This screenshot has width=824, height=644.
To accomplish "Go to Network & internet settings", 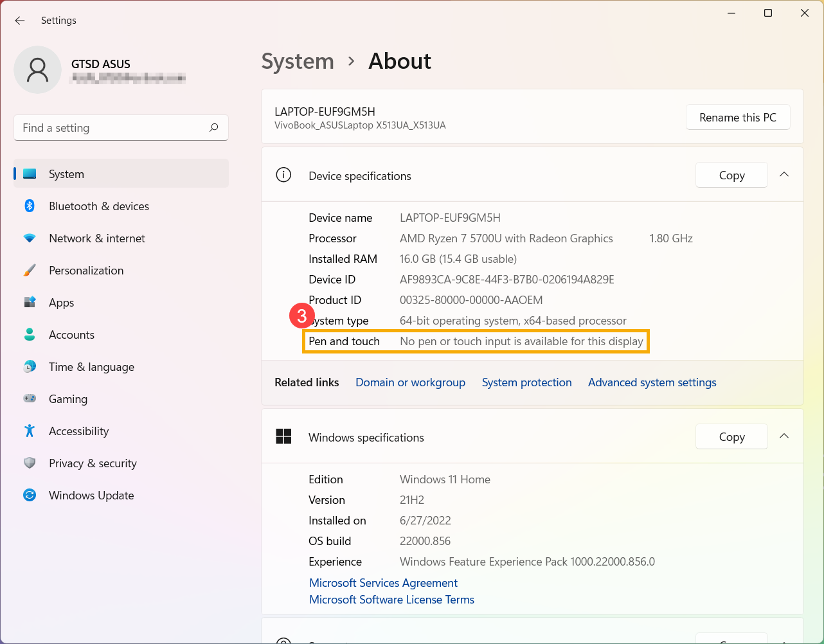I will coord(121,238).
